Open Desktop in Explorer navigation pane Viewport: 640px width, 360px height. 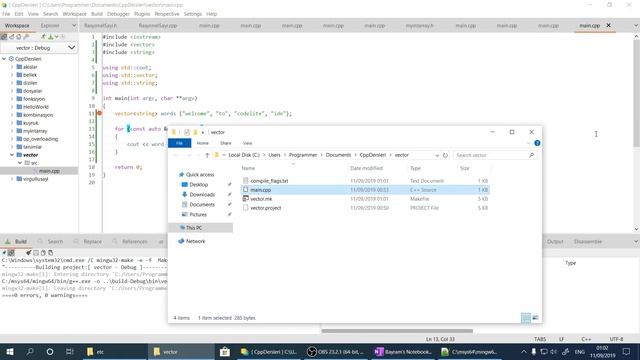[199, 185]
